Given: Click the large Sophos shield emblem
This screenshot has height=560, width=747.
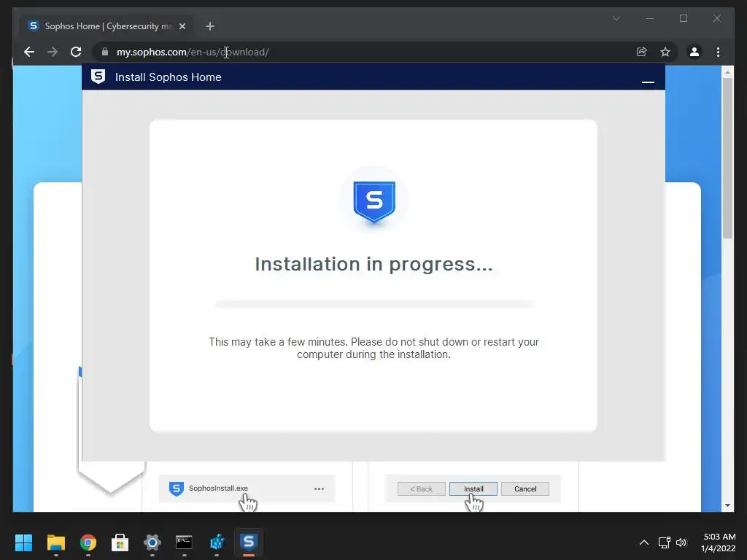Looking at the screenshot, I should click(374, 201).
